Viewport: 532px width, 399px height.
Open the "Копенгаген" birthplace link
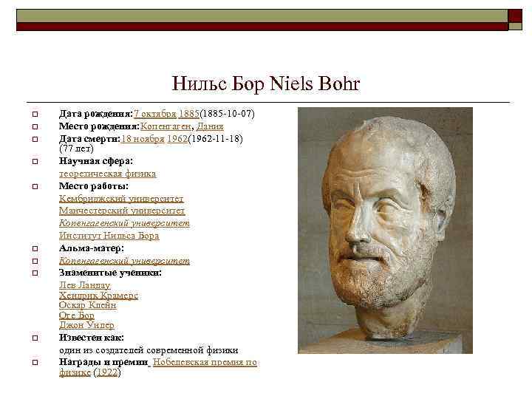click(166, 126)
